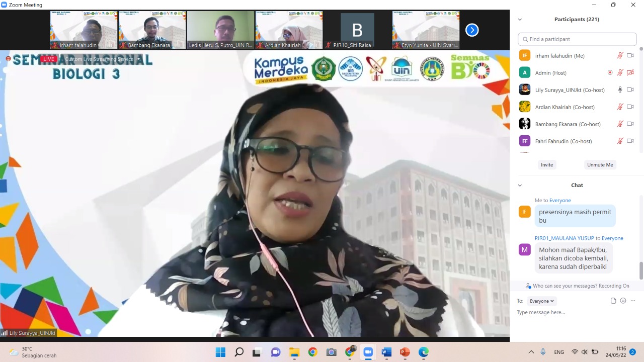Click the ENG language indicator

coord(559,352)
